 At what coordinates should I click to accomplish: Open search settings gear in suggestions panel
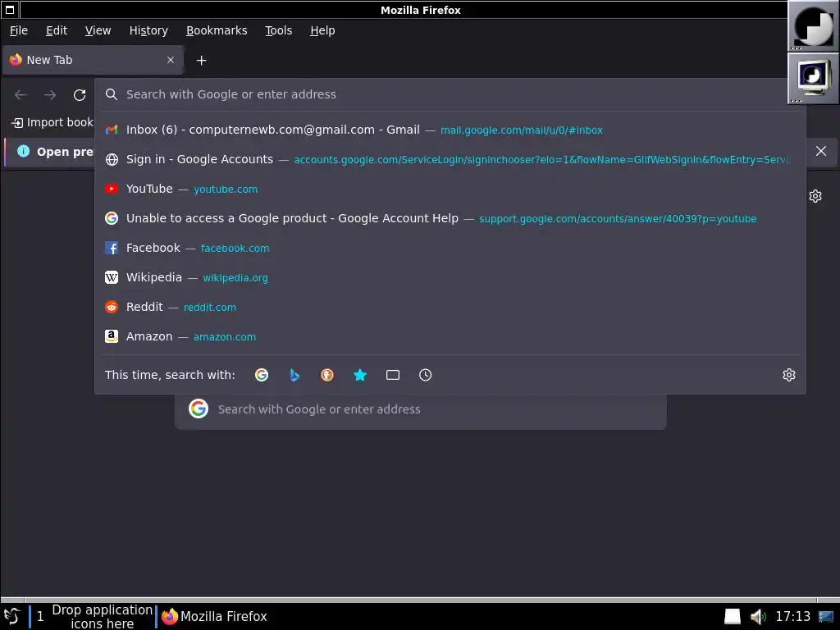(788, 375)
